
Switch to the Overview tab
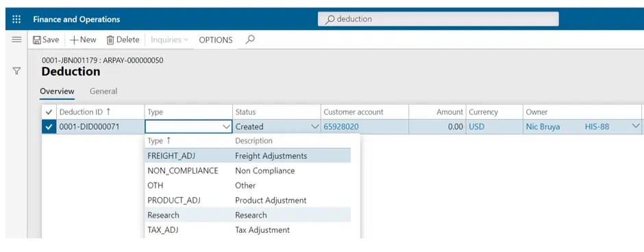click(57, 92)
